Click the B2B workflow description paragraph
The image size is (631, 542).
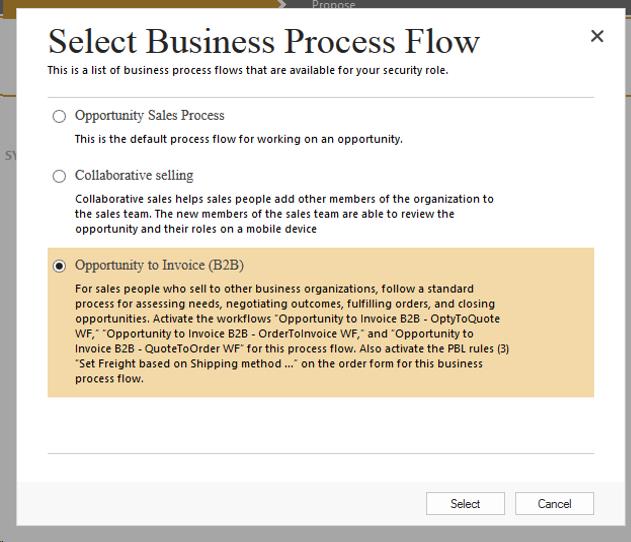point(292,334)
